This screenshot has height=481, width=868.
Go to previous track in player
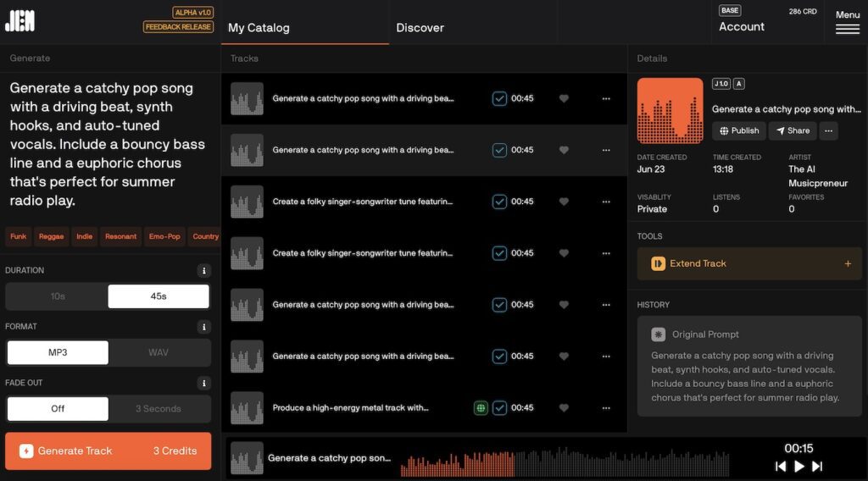pyautogui.click(x=781, y=466)
